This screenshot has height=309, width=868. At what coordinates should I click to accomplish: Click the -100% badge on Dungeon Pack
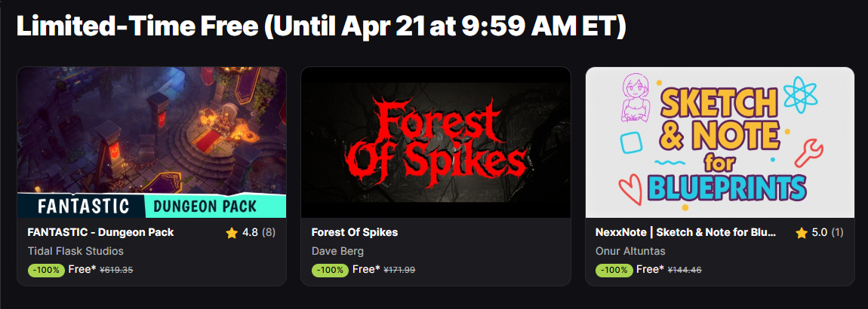tap(46, 270)
